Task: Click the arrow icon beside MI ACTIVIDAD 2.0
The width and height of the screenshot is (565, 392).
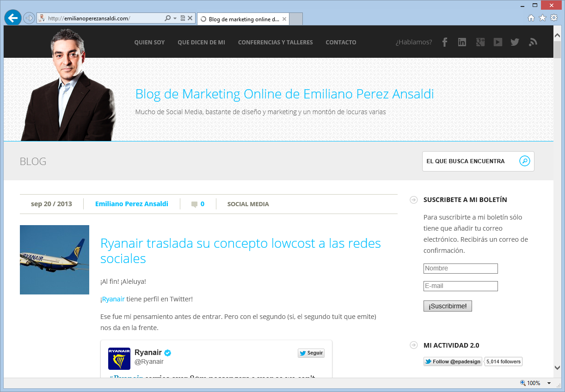Action: pos(414,345)
